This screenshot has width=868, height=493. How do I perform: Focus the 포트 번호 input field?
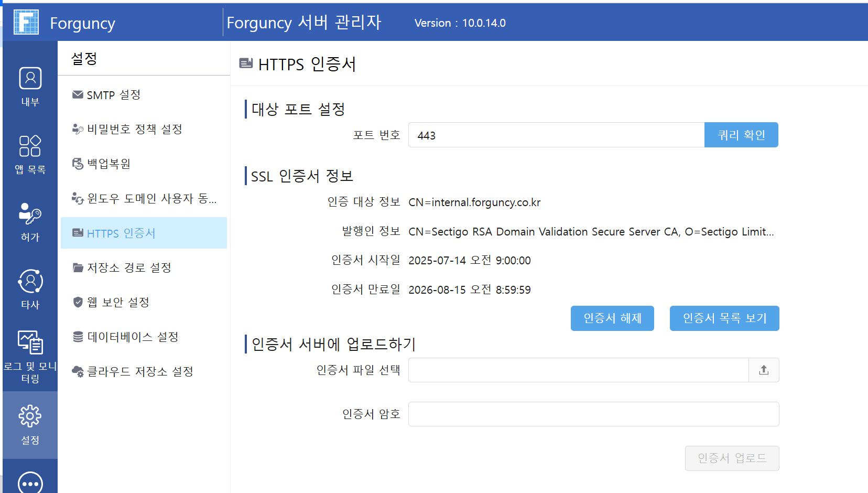pyautogui.click(x=556, y=135)
